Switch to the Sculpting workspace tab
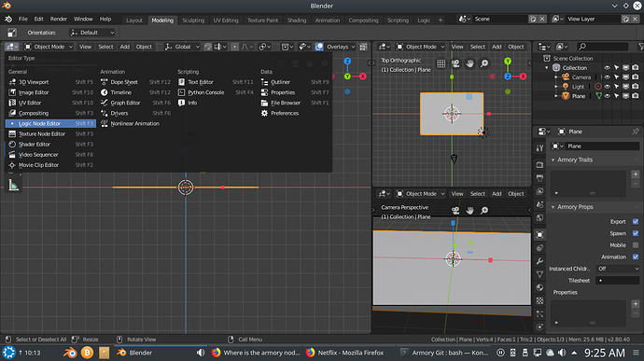Viewport: 644px width, 361px height. tap(193, 21)
